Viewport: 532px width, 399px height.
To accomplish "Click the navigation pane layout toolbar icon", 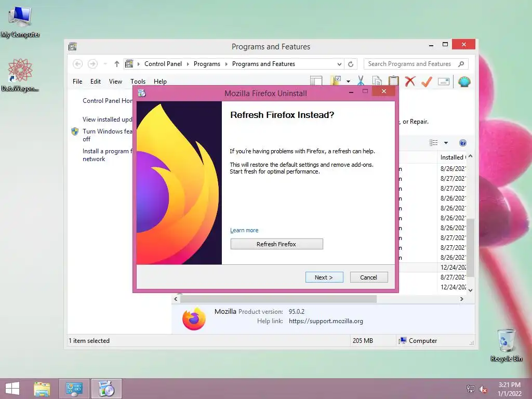I will coord(316,81).
